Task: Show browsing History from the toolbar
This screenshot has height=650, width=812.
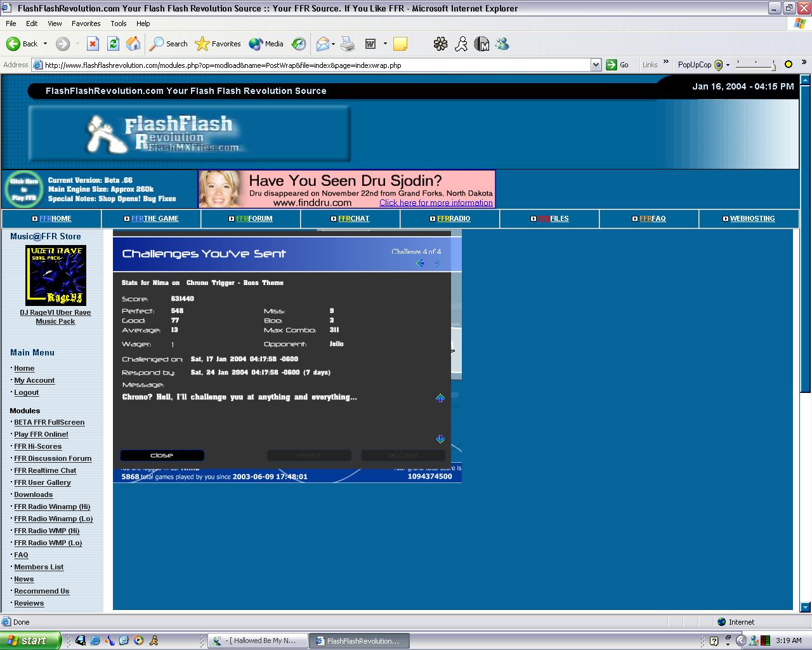Action: click(299, 44)
